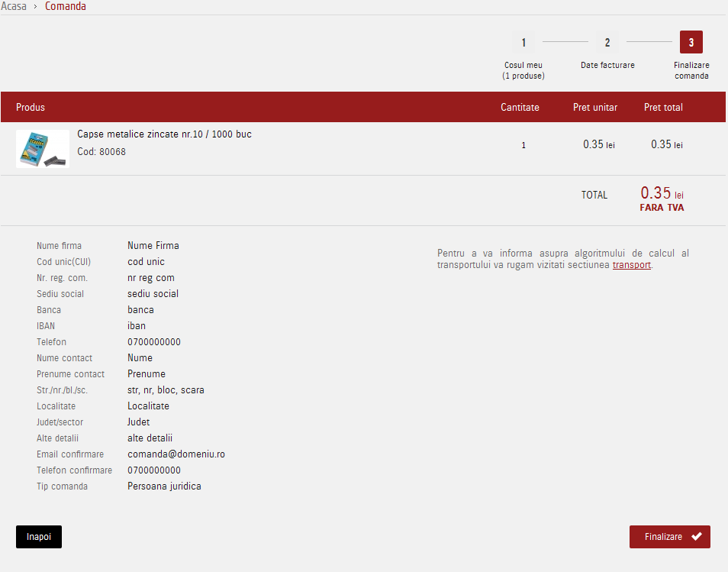Click the banca value

pyautogui.click(x=140, y=310)
